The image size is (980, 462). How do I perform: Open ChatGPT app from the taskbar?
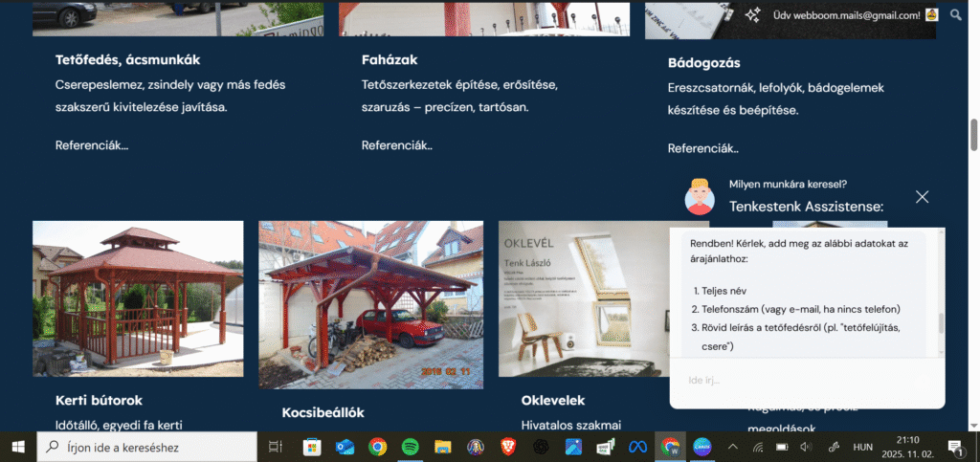(x=541, y=447)
